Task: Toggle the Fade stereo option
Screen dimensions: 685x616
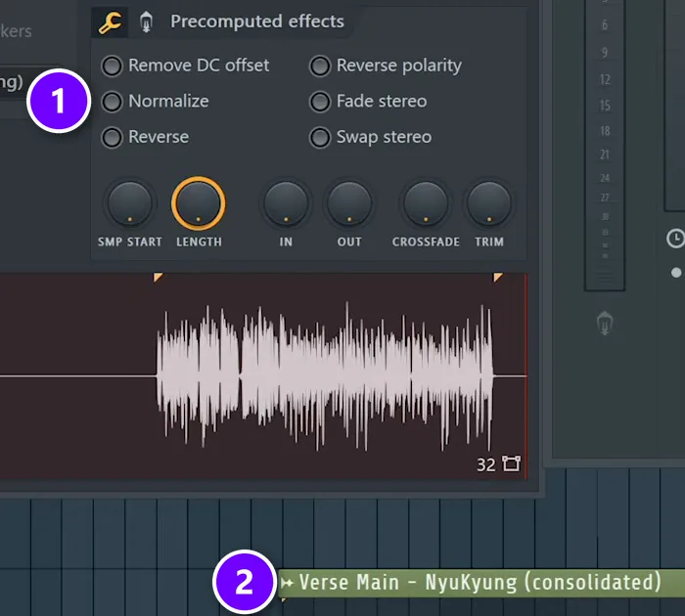Action: click(320, 102)
